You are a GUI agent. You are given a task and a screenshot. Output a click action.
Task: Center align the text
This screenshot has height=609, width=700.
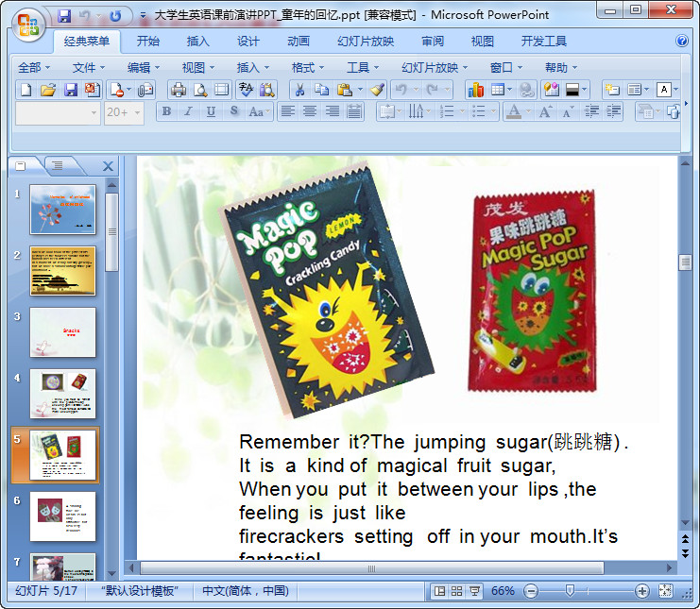pyautogui.click(x=310, y=112)
